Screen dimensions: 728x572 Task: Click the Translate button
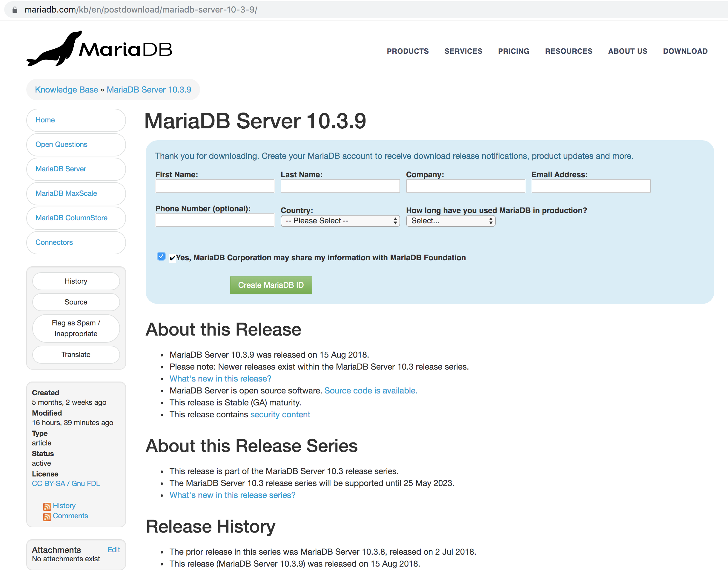pyautogui.click(x=76, y=355)
